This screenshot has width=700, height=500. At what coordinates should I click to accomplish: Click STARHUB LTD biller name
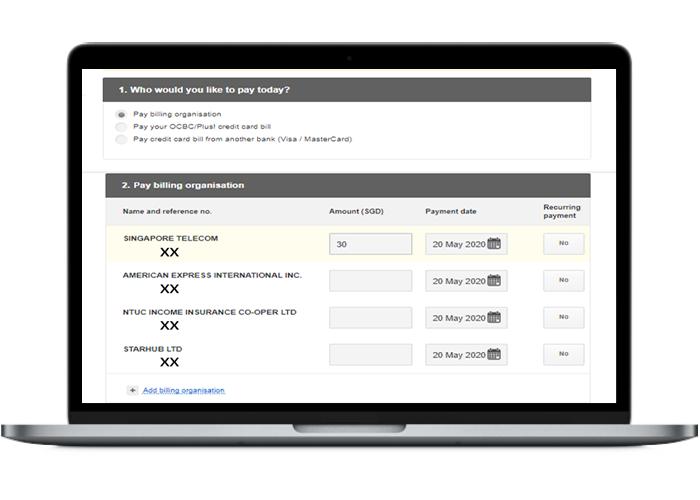coord(153,349)
